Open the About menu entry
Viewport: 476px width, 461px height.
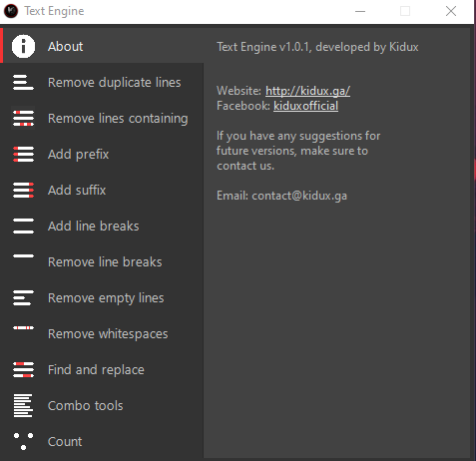pyautogui.click(x=66, y=46)
